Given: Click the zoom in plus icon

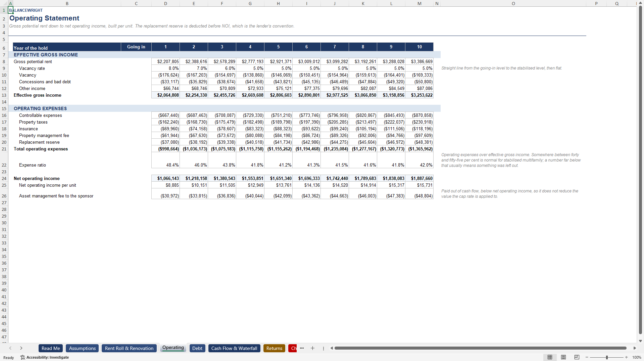Looking at the screenshot, I should click(626, 357).
